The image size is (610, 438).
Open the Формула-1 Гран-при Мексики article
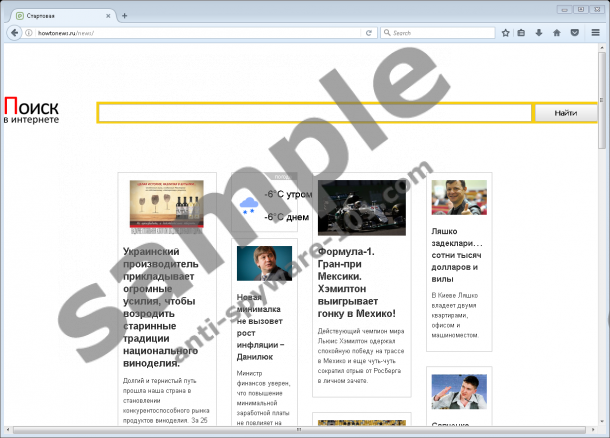click(x=356, y=284)
